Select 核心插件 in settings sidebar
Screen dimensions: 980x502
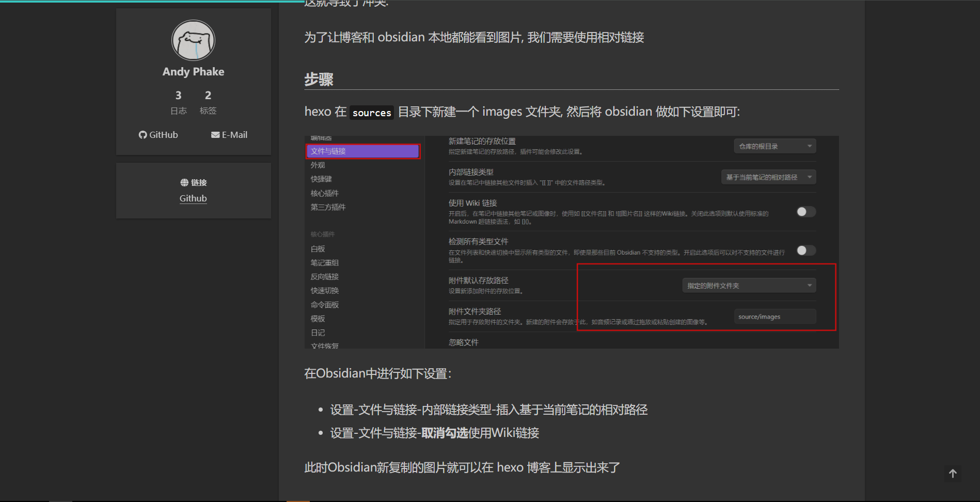325,193
